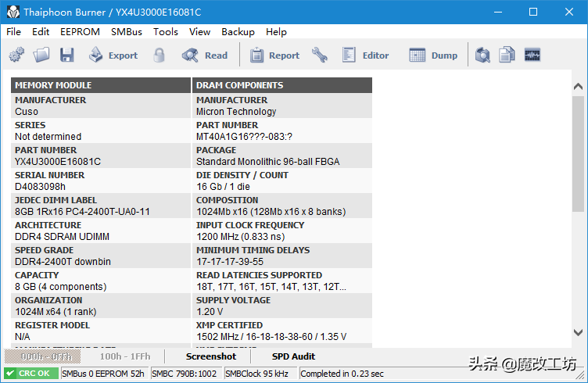The image size is (588, 383).
Task: Click the DRAM COMPONENTS column header
Action: tap(282, 85)
